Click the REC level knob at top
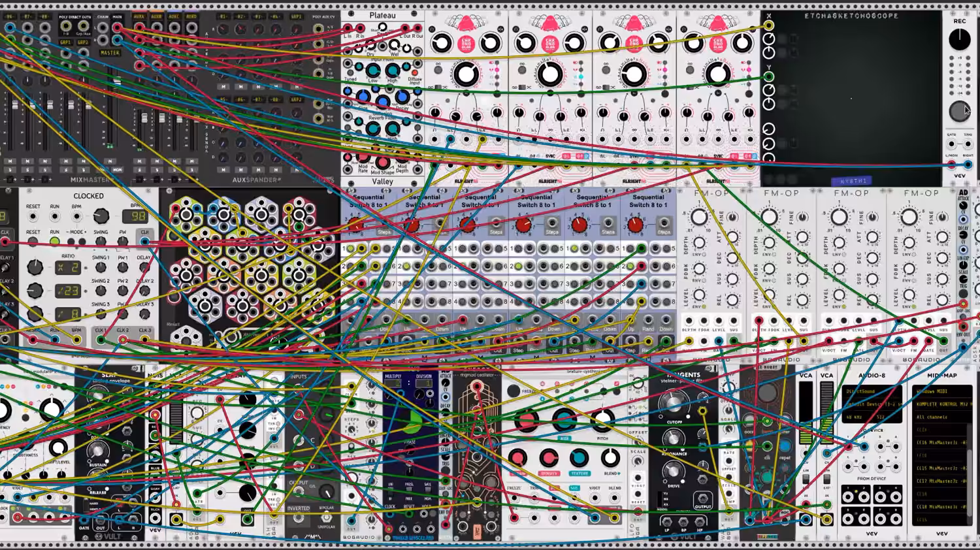 point(959,39)
